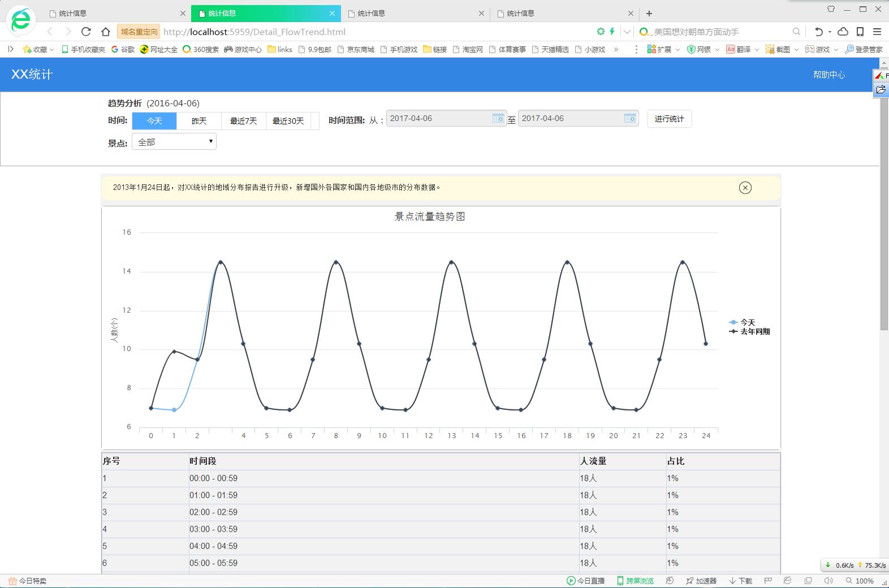Open the 收藏 favorites menu
This screenshot has width=889, height=588.
click(38, 49)
